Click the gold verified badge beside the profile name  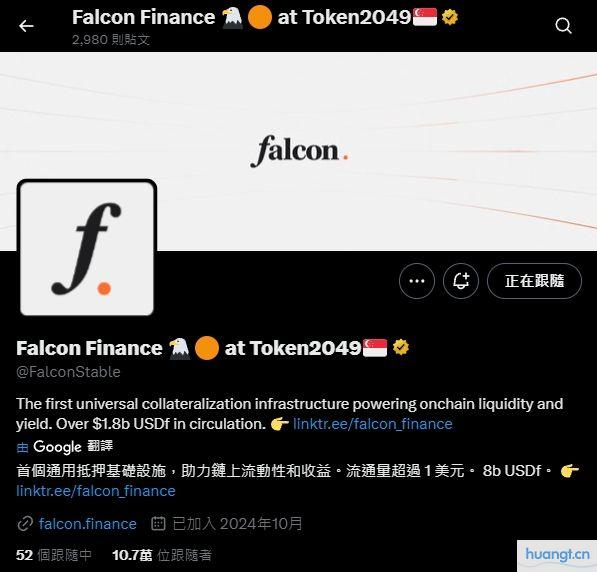click(x=401, y=347)
